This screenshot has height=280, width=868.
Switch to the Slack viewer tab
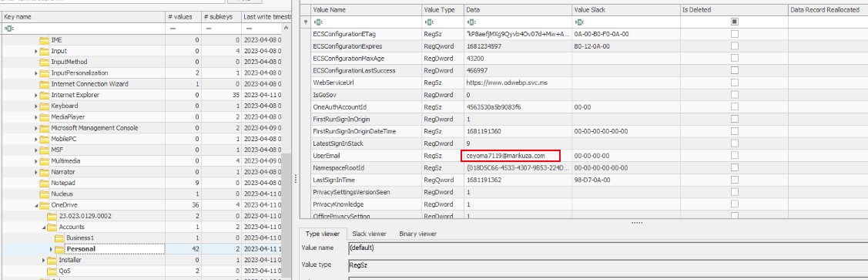tap(369, 234)
